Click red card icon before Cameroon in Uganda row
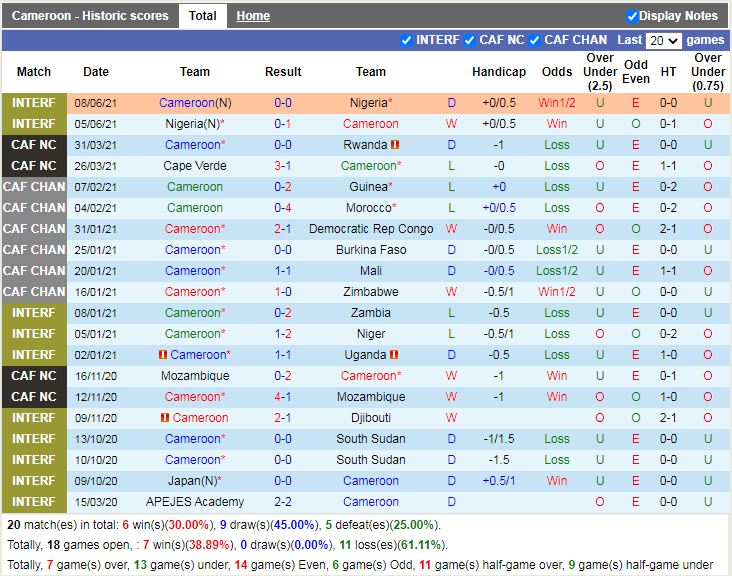732x576 pixels. (x=162, y=355)
